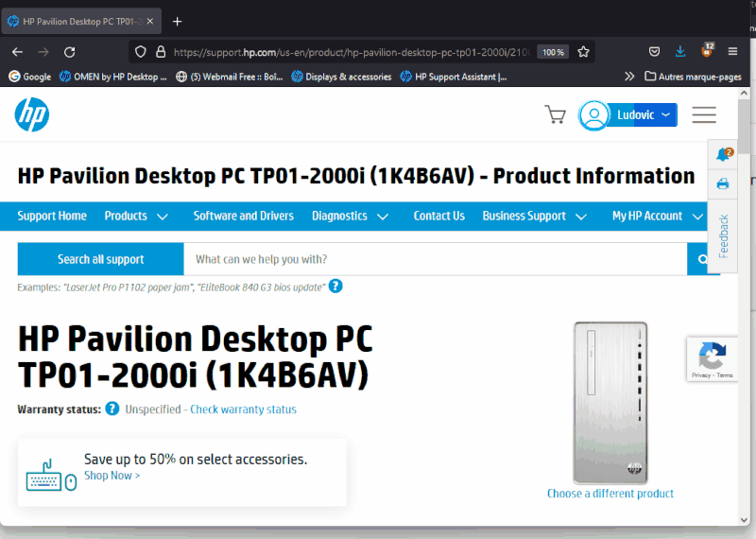This screenshot has height=539, width=756.
Task: Open the downloads panel
Action: click(680, 52)
